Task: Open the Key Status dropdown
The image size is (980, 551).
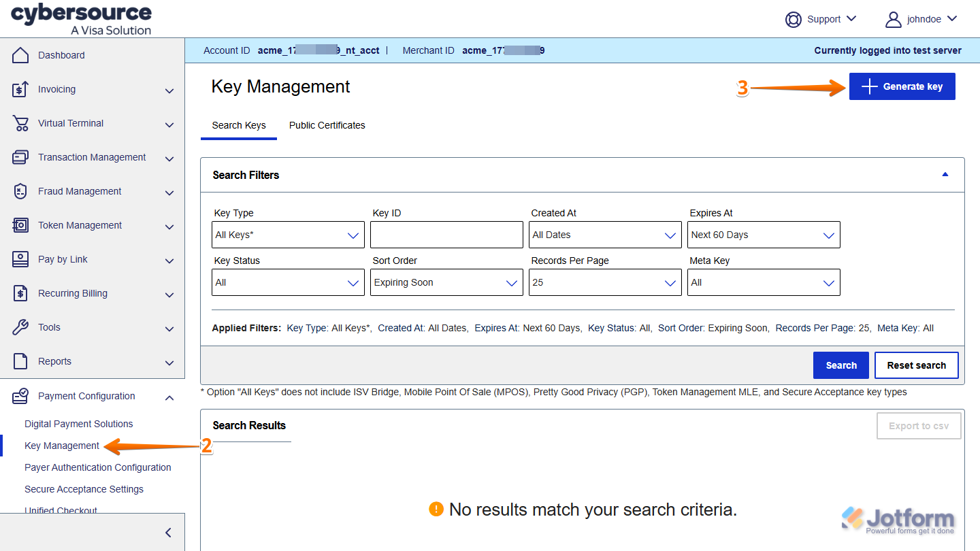Action: pyautogui.click(x=288, y=282)
